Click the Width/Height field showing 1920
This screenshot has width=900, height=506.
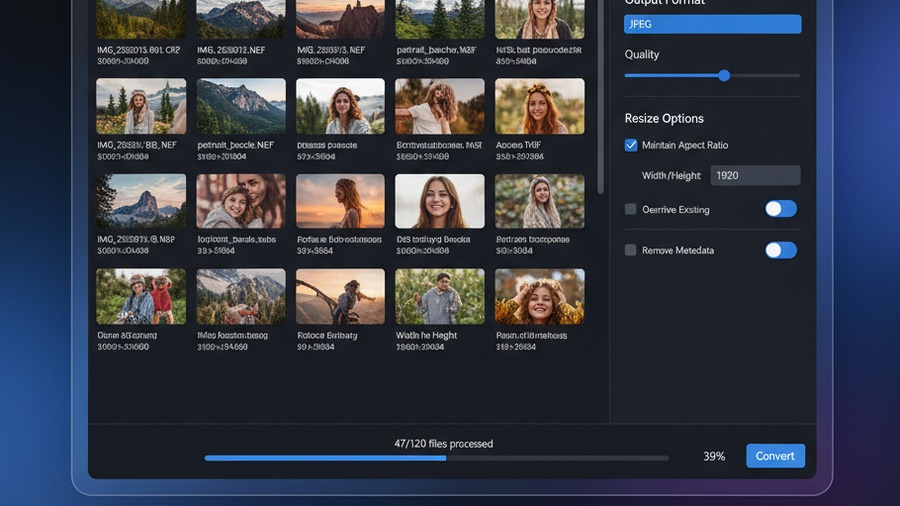[755, 176]
